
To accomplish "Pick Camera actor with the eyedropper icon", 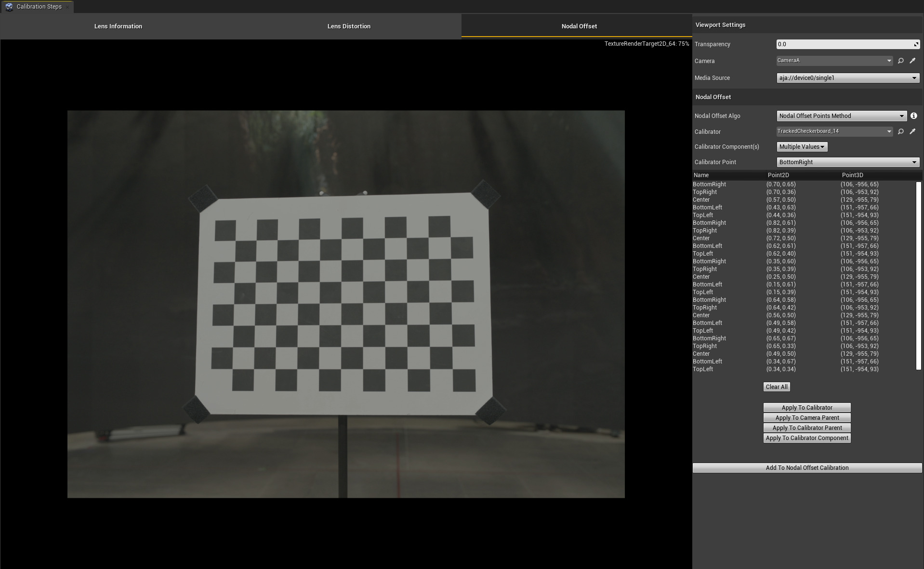I will pos(912,61).
